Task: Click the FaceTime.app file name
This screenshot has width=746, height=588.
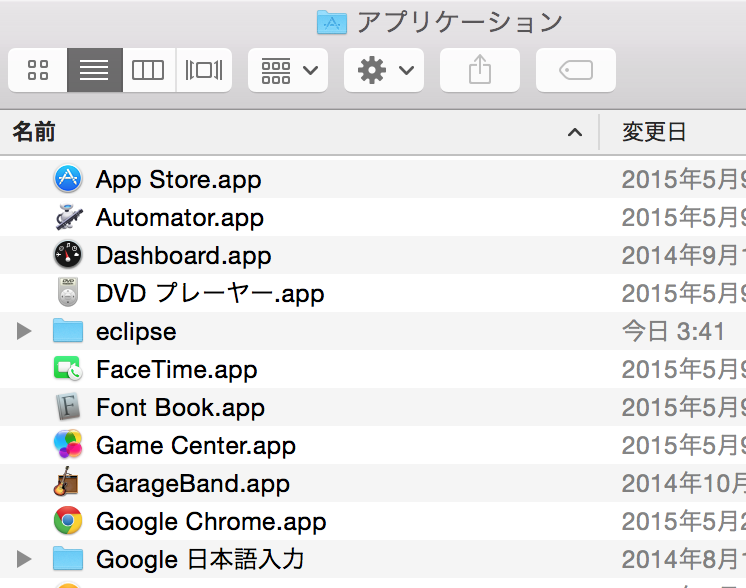Action: click(x=177, y=370)
